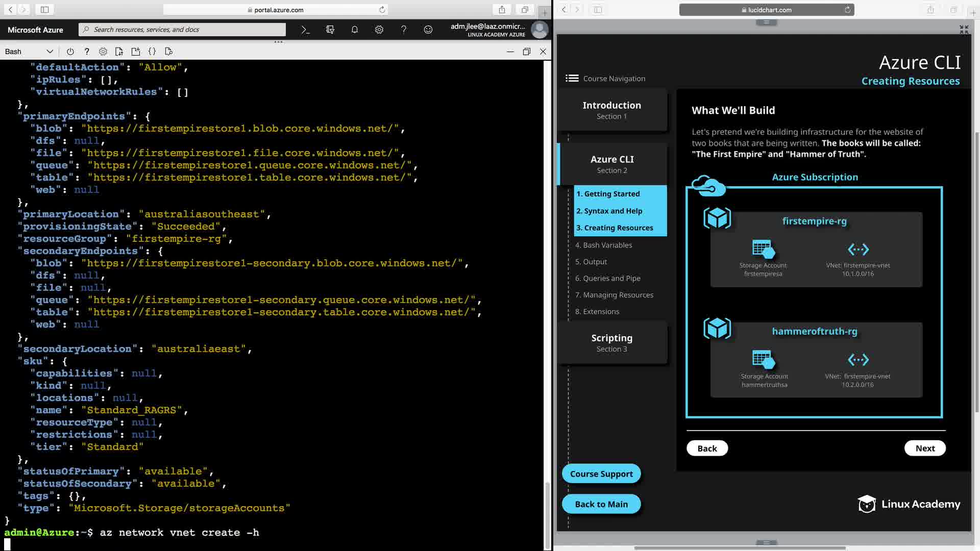Open lesson 6. Queries and Pipe

coord(607,278)
